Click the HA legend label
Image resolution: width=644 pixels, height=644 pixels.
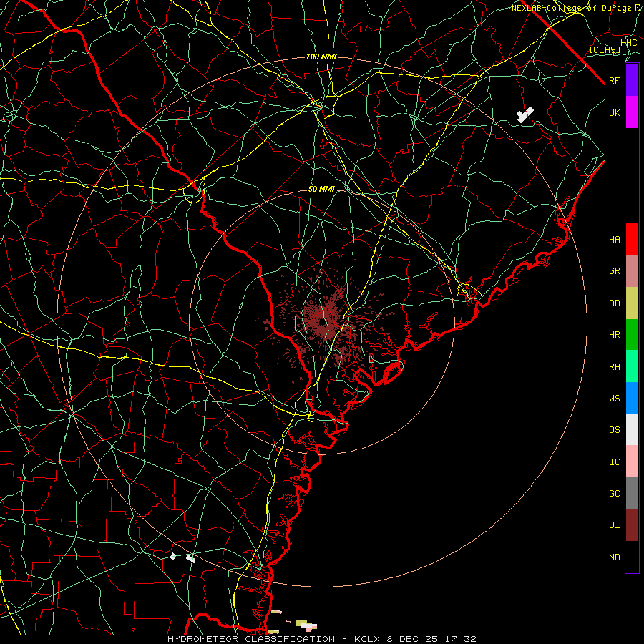614,240
